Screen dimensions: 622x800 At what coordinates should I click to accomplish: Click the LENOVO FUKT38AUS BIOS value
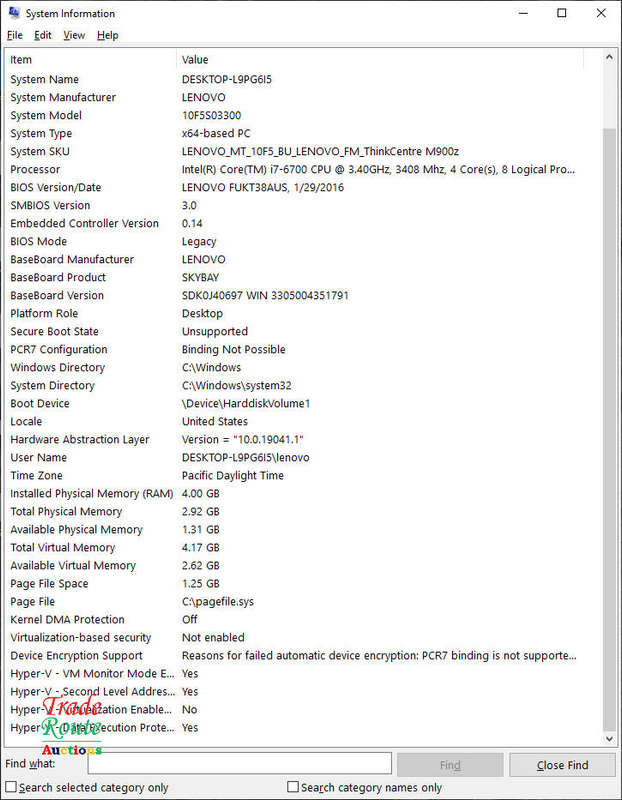pyautogui.click(x=263, y=187)
